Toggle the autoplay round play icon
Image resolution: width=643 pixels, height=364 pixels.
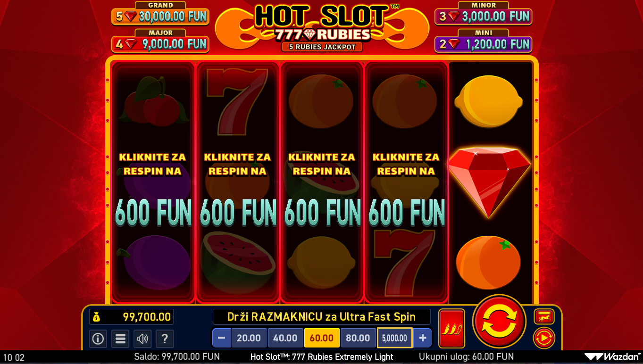click(543, 338)
